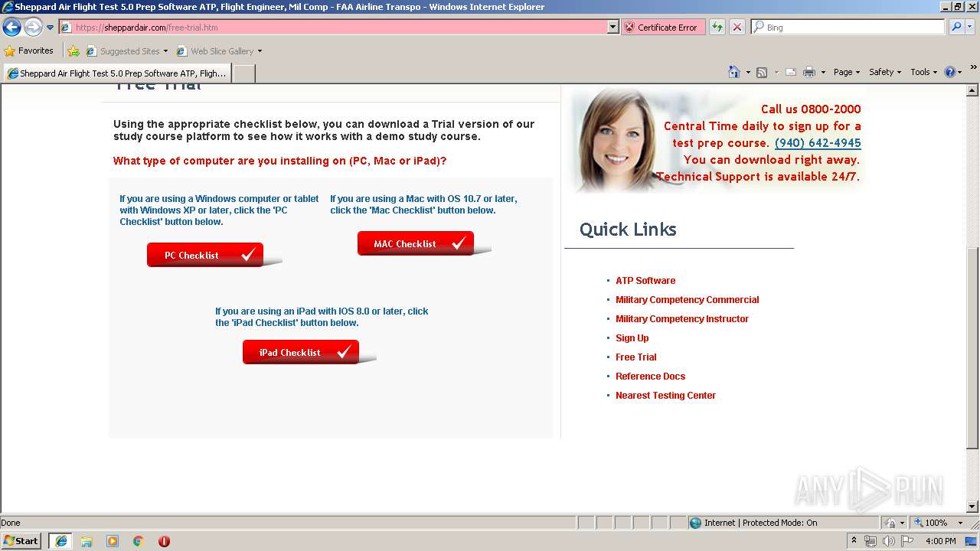Click the scrollbar down arrow
The width and height of the screenshot is (980, 551).
click(972, 506)
